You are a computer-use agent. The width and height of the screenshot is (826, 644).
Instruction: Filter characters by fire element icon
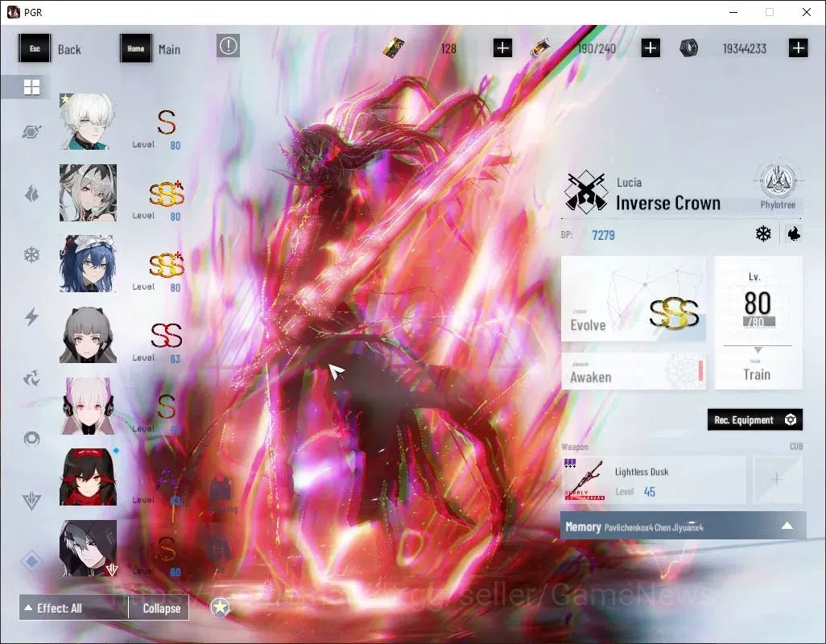click(x=31, y=193)
